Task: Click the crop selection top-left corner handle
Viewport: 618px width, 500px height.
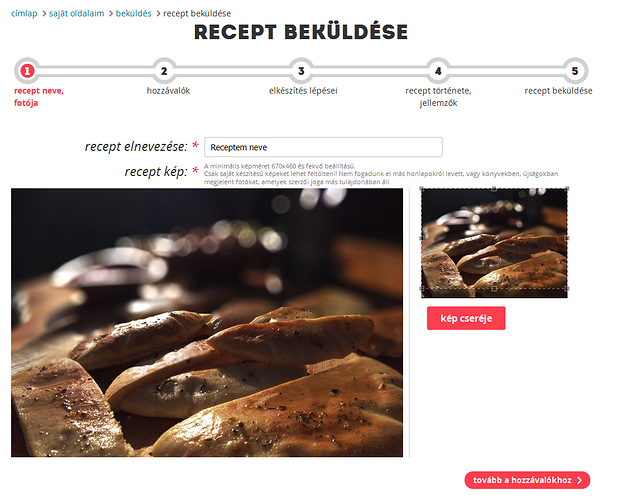Action: [422, 189]
